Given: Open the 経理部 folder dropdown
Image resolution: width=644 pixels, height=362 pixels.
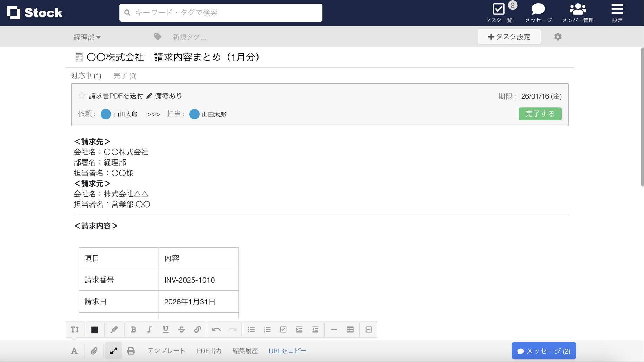Looking at the screenshot, I should (87, 37).
